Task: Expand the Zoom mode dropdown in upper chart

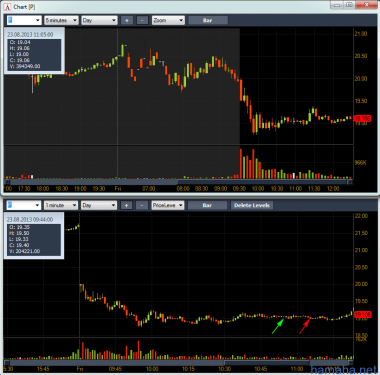Action: (168, 20)
